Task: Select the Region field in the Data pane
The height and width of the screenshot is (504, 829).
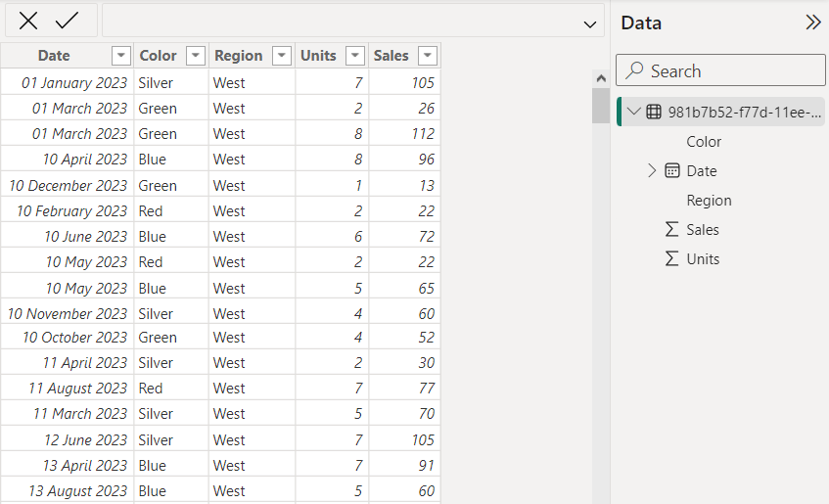Action: pyautogui.click(x=709, y=200)
